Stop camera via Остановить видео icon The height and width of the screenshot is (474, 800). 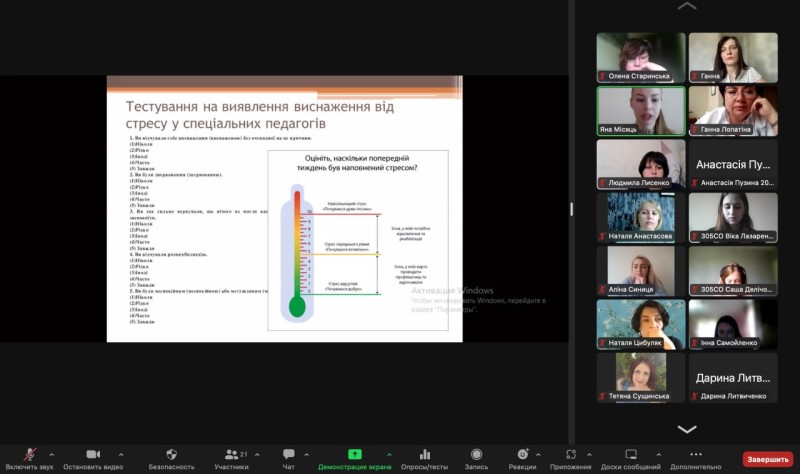[x=93, y=454]
